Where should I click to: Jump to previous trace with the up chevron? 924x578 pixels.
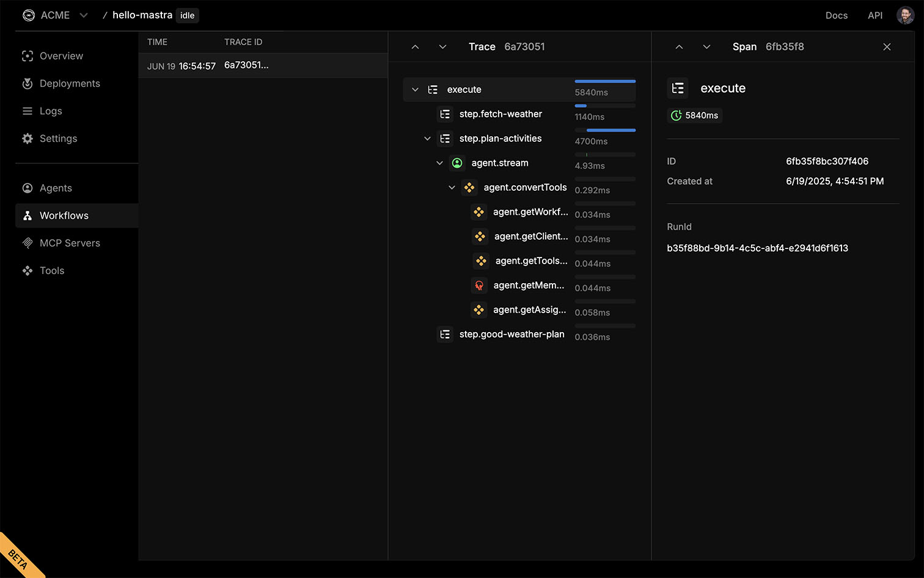[x=416, y=46]
